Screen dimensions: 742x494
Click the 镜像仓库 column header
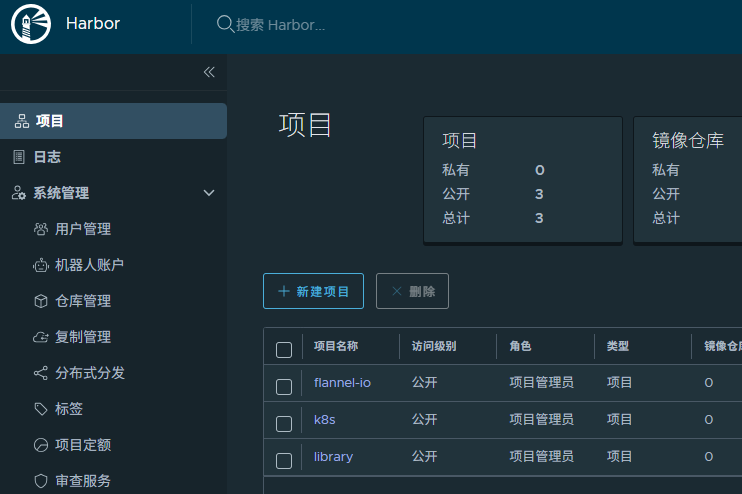click(723, 346)
